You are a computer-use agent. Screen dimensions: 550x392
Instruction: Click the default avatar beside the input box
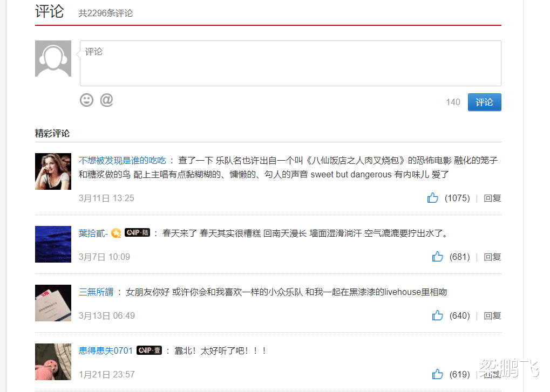tap(52, 59)
